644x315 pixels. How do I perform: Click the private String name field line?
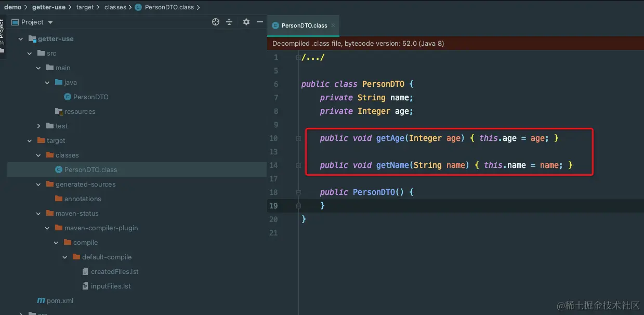click(366, 98)
